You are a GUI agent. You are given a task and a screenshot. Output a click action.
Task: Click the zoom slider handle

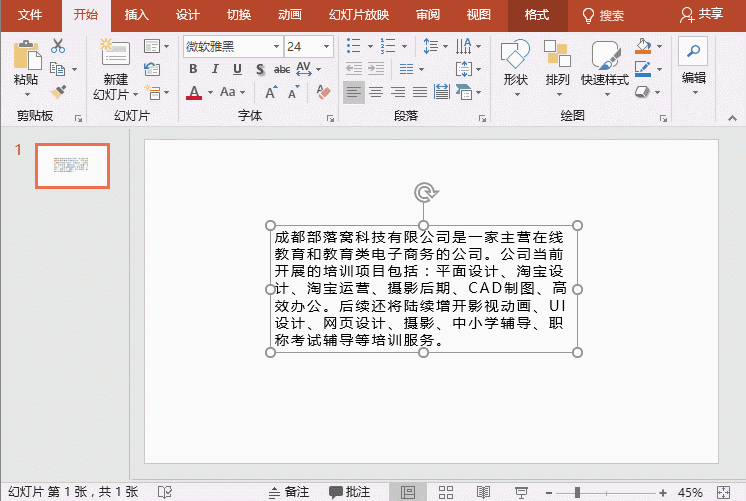577,492
